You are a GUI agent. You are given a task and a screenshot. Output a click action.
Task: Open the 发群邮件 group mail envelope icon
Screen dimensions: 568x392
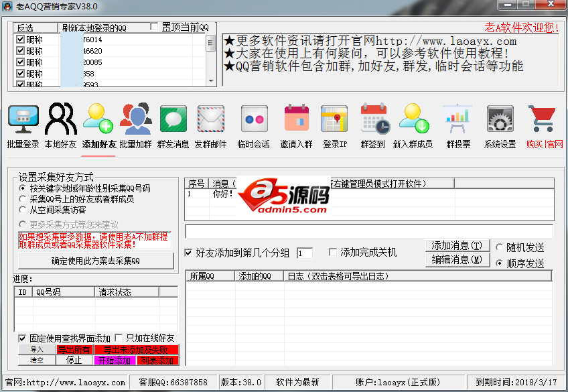(210, 121)
